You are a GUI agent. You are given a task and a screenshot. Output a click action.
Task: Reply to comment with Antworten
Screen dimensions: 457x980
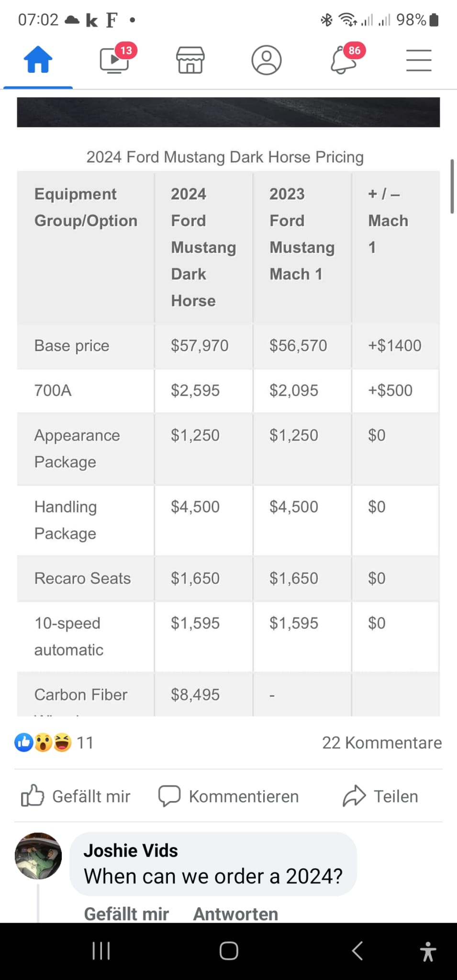(x=235, y=914)
